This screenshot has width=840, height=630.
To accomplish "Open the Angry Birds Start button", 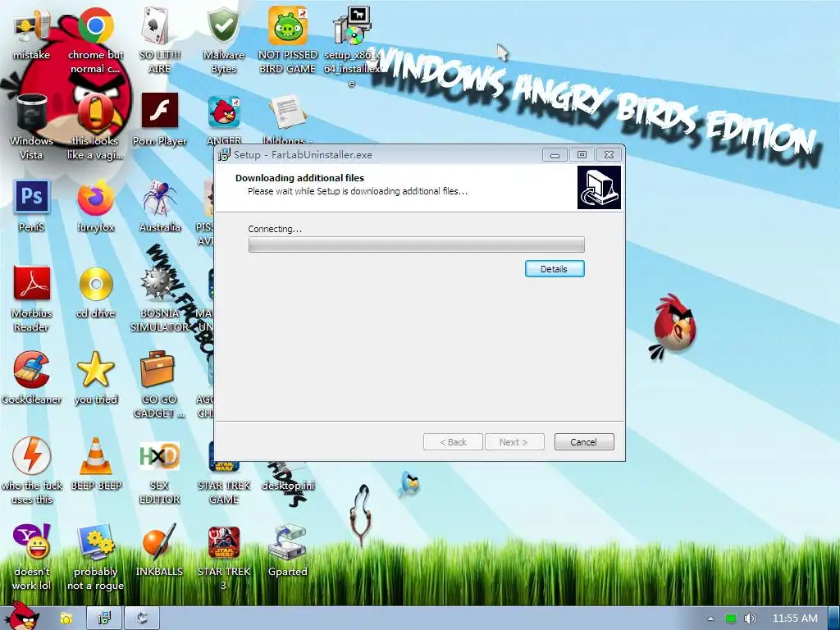I will click(22, 616).
